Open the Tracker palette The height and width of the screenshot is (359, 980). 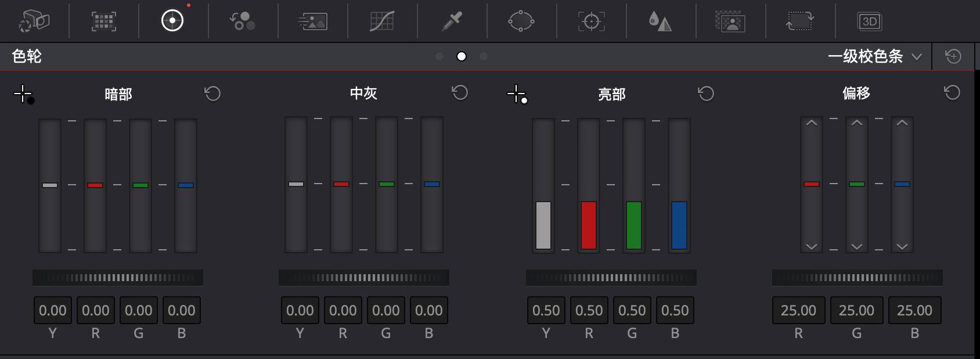pyautogui.click(x=591, y=21)
